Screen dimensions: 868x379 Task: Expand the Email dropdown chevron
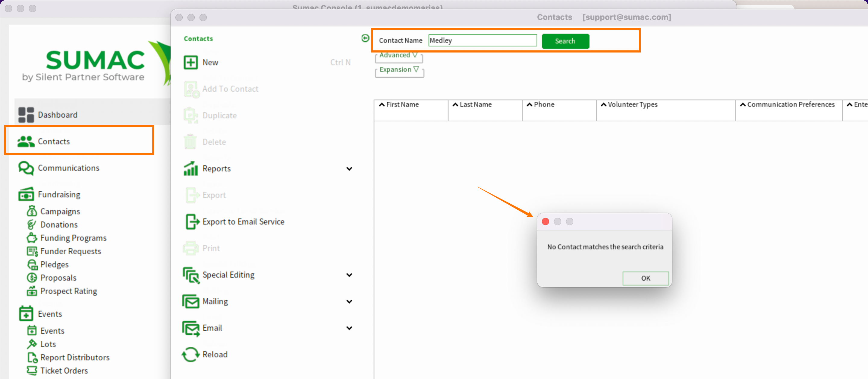349,328
